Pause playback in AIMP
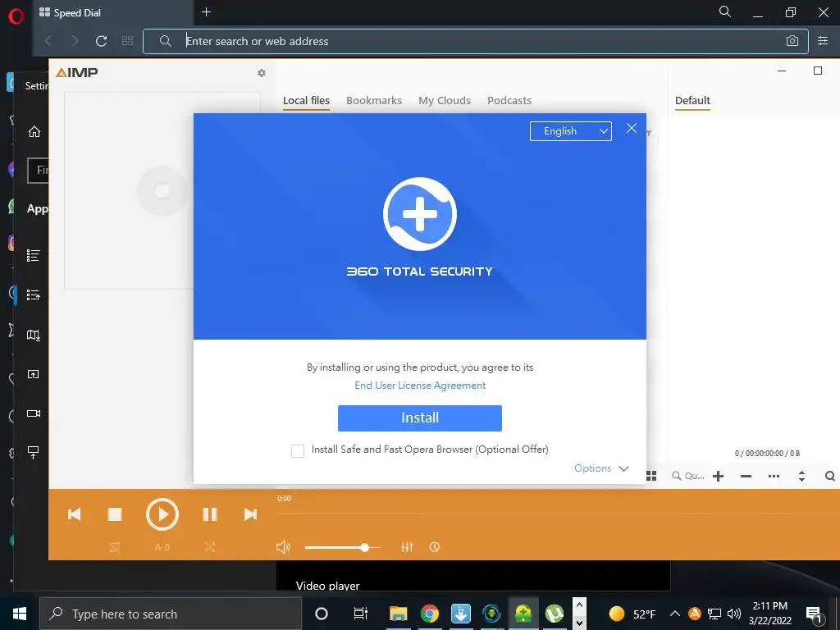Viewport: 840px width, 630px height. coord(210,514)
